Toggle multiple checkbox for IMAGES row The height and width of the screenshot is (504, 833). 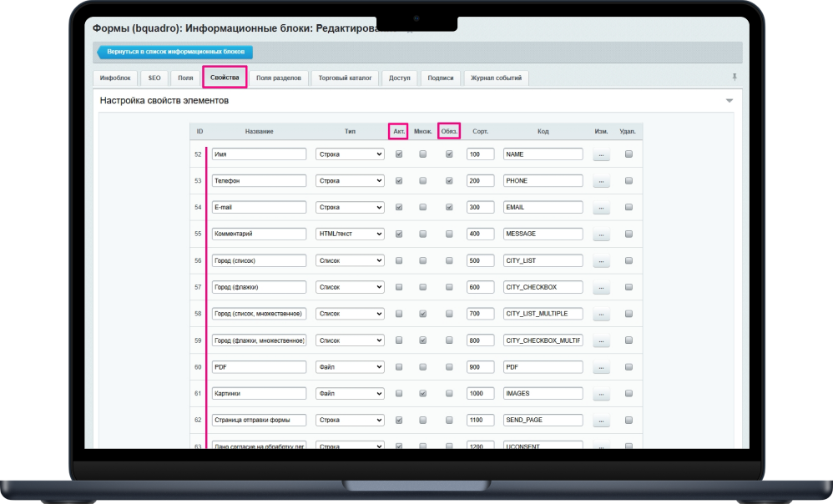pos(423,393)
